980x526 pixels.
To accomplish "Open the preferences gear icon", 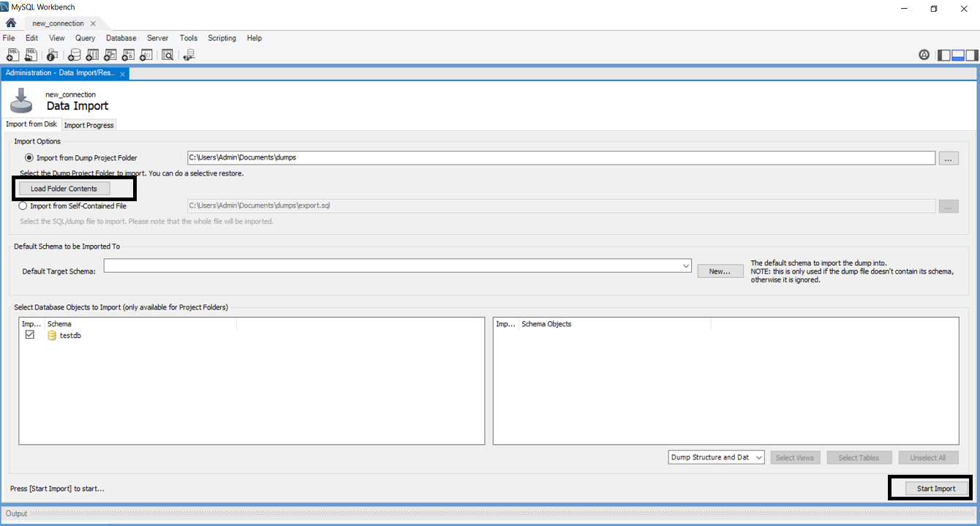I will 924,55.
